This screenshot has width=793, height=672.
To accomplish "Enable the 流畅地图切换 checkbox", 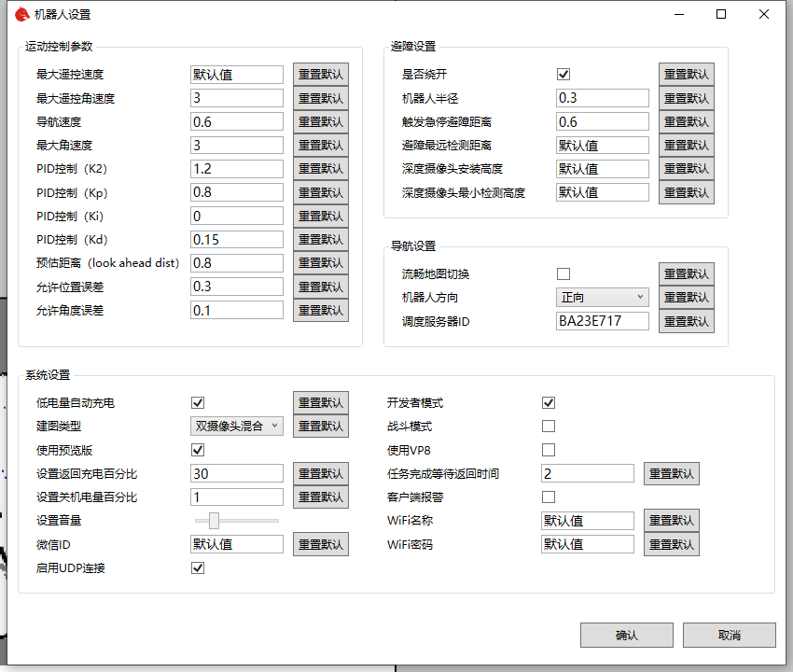I will (x=563, y=274).
